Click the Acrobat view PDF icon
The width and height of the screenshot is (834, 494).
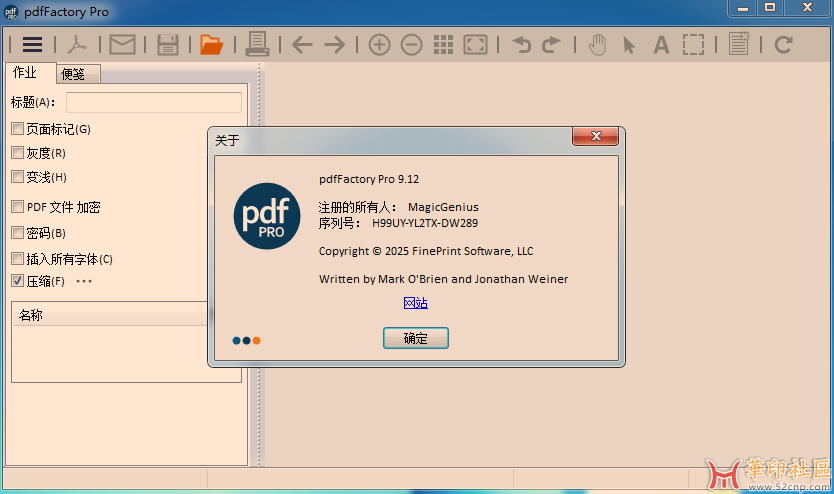tap(77, 45)
